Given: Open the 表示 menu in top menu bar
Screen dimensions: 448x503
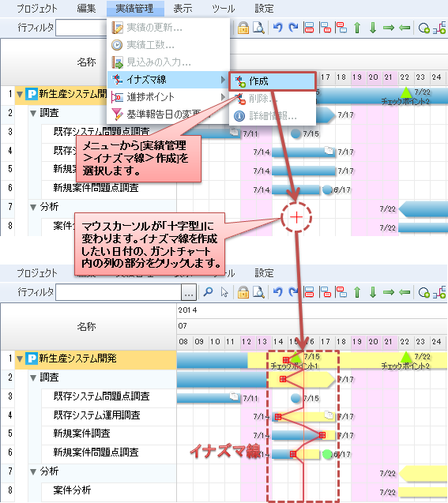Looking at the screenshot, I should pos(183,9).
